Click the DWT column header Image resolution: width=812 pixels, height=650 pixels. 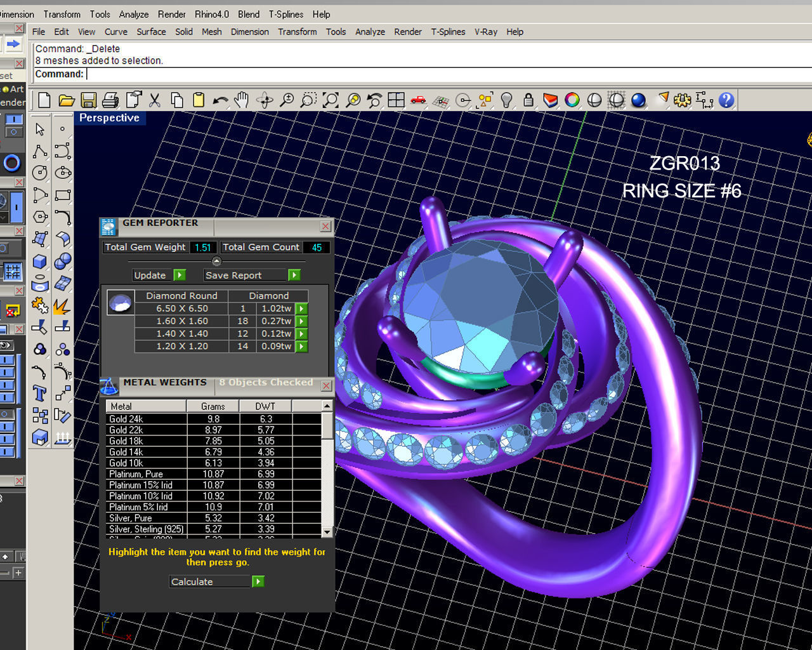click(265, 406)
